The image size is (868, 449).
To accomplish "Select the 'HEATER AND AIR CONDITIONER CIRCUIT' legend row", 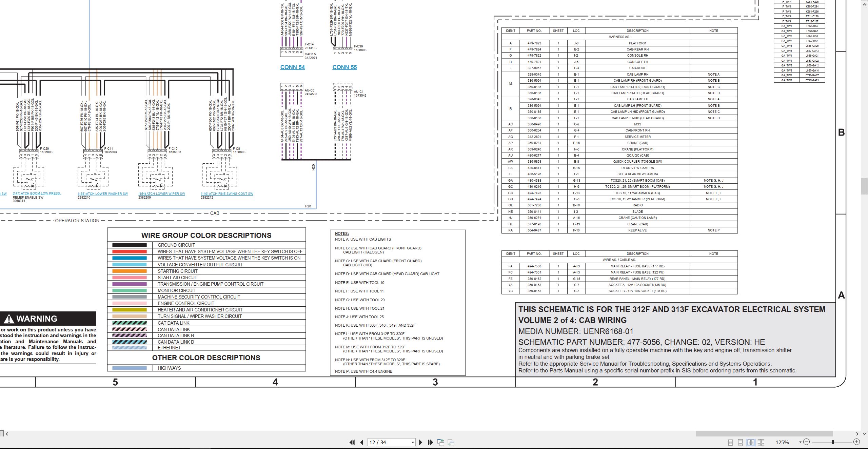I will [206, 310].
